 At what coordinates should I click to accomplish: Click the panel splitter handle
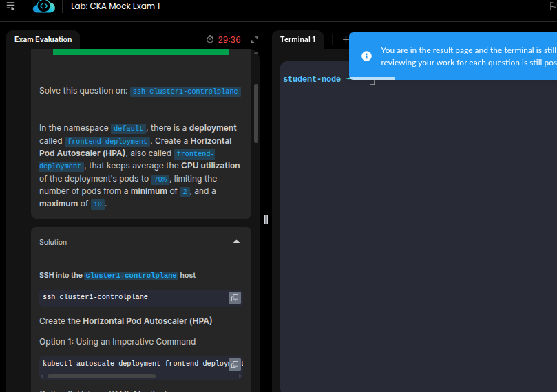click(266, 219)
